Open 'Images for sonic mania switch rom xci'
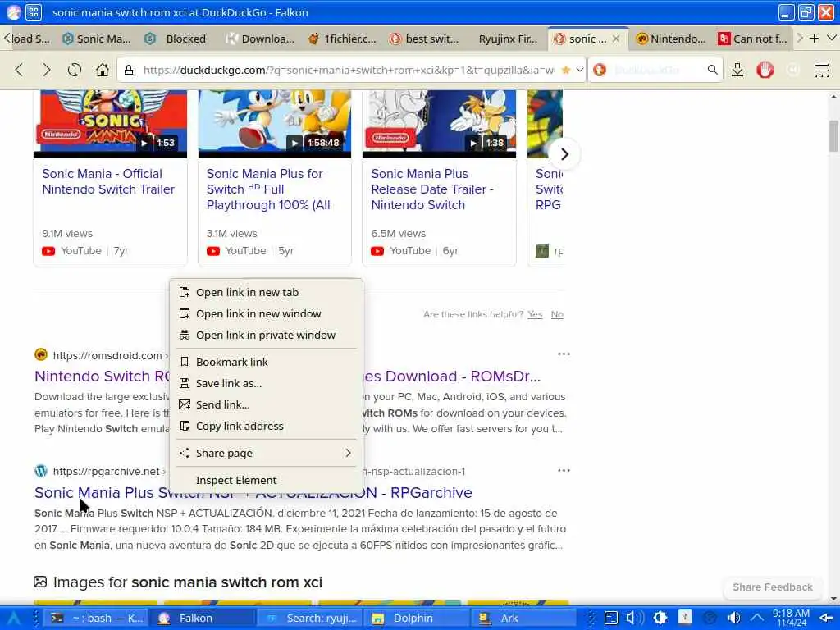This screenshot has height=630, width=840. tap(188, 582)
